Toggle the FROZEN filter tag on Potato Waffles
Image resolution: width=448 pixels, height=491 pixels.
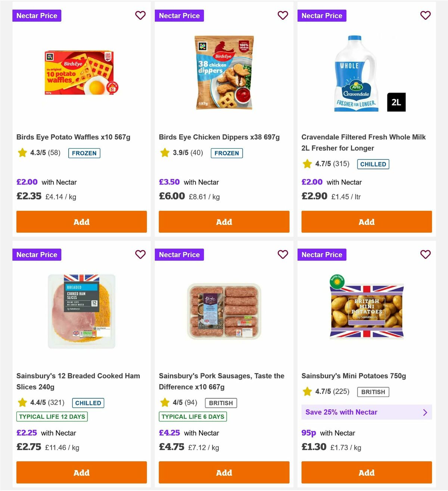(84, 153)
